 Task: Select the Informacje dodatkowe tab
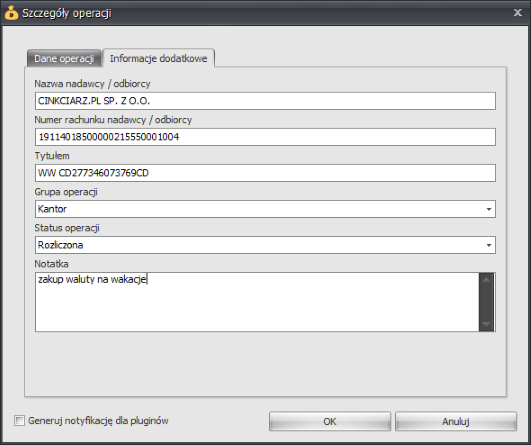pyautogui.click(x=158, y=58)
